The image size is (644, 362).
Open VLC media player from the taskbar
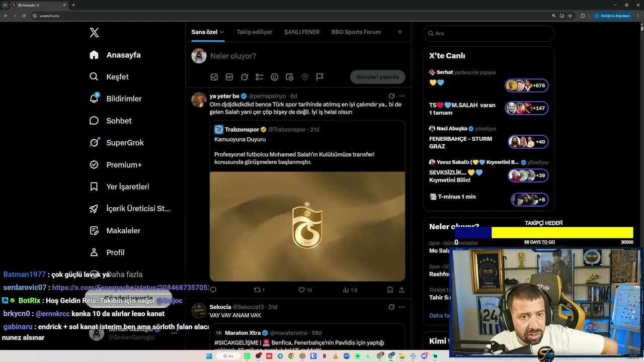point(336,356)
